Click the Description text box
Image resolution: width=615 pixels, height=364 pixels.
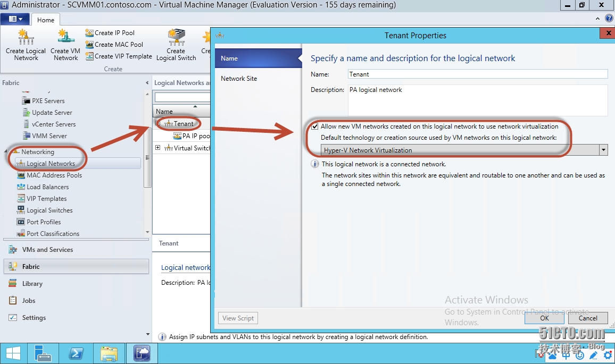478,100
